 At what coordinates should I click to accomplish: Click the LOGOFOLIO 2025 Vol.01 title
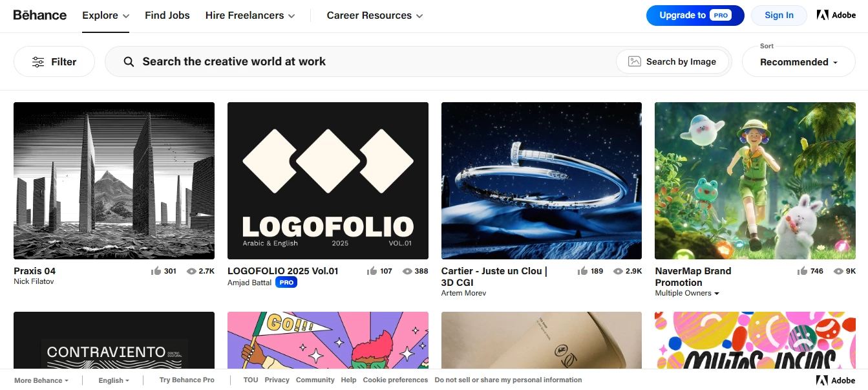click(283, 271)
